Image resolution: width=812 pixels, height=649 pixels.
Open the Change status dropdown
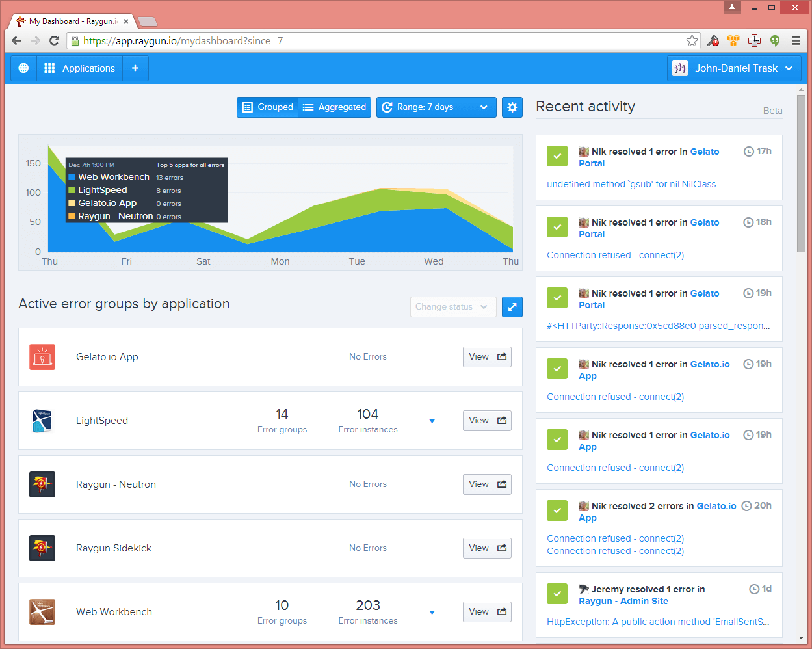coord(453,307)
